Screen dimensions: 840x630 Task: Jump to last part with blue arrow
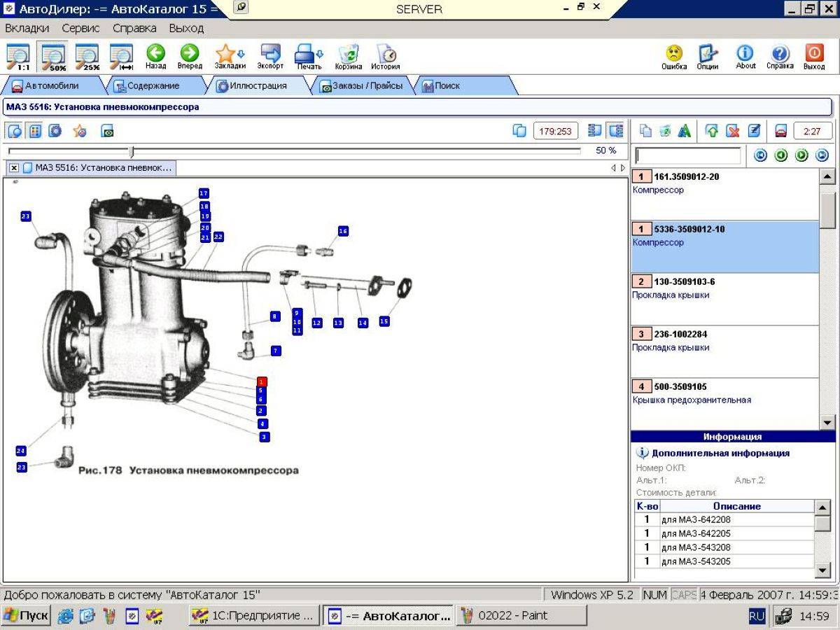pos(822,155)
